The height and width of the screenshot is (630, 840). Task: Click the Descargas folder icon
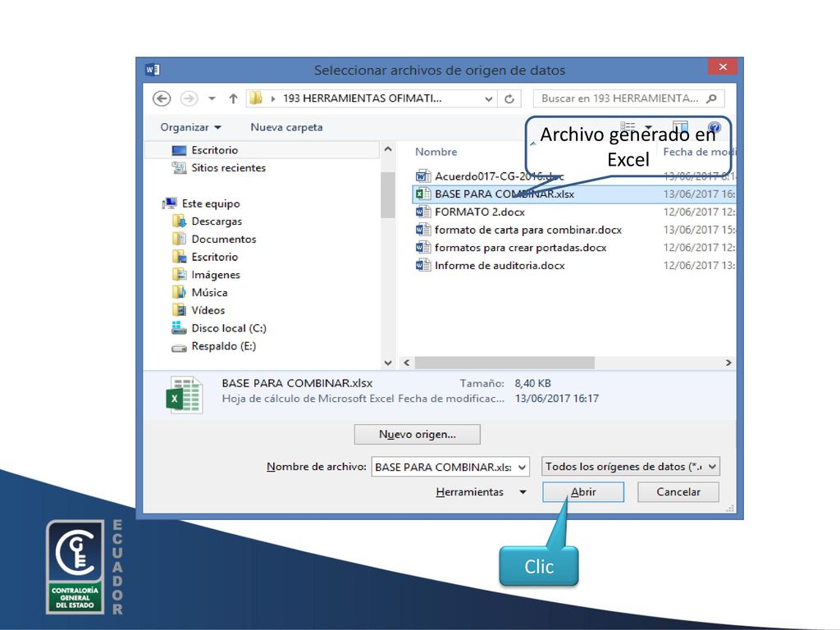coord(179,221)
